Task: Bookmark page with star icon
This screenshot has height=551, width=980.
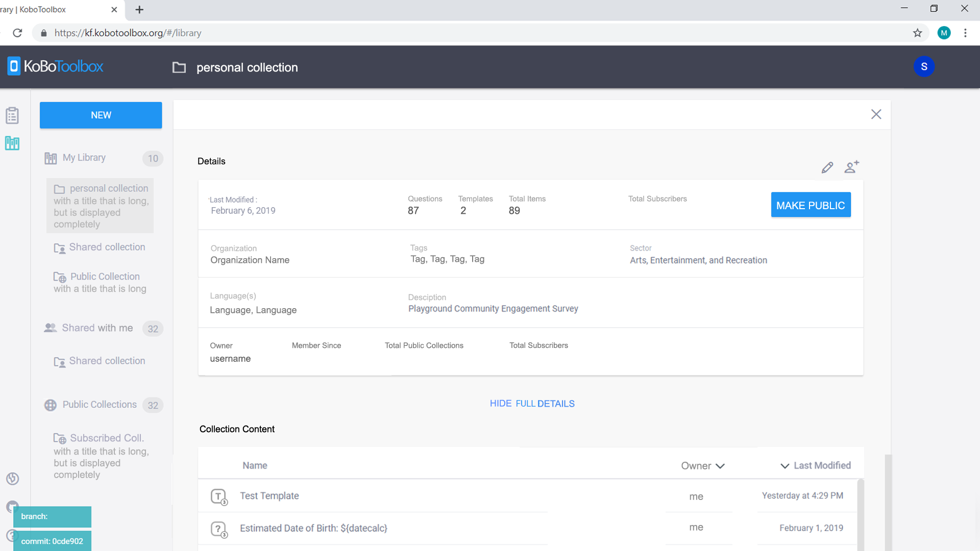Action: click(x=917, y=33)
